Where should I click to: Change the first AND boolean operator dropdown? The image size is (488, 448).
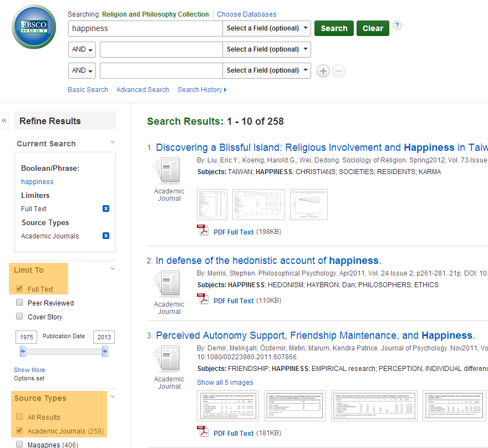click(x=82, y=49)
